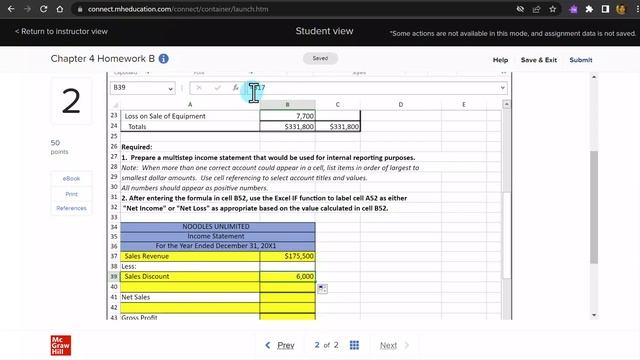Open the autofill options icon near B40
The image size is (640, 360).
click(322, 289)
